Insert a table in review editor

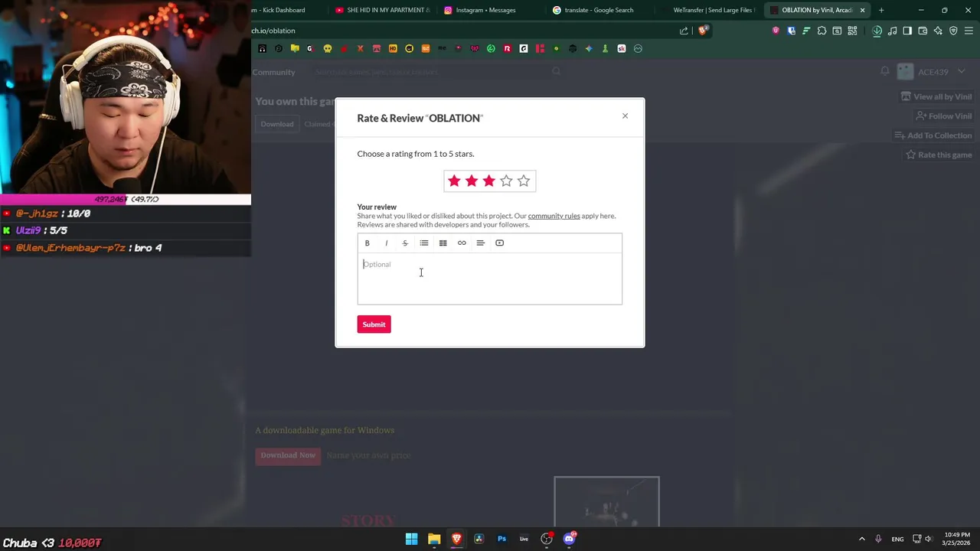tap(443, 243)
